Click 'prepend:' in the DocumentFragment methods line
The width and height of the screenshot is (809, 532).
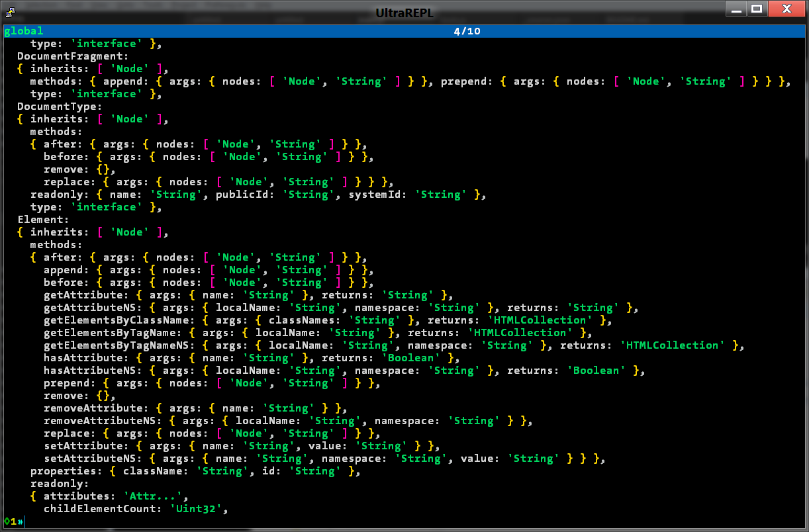click(x=467, y=81)
